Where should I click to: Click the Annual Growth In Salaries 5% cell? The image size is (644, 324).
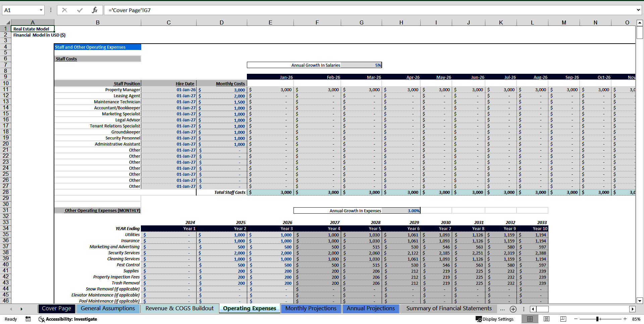[x=361, y=65]
